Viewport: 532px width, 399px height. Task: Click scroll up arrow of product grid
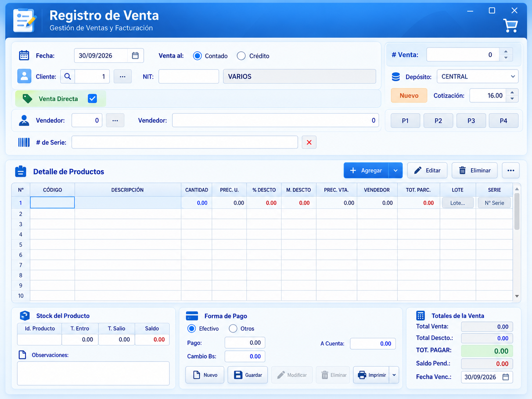(x=517, y=189)
